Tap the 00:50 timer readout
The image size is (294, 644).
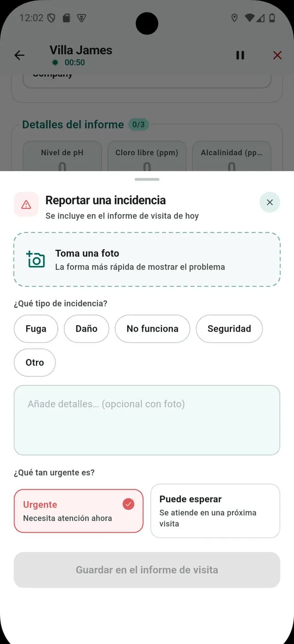pyautogui.click(x=74, y=63)
